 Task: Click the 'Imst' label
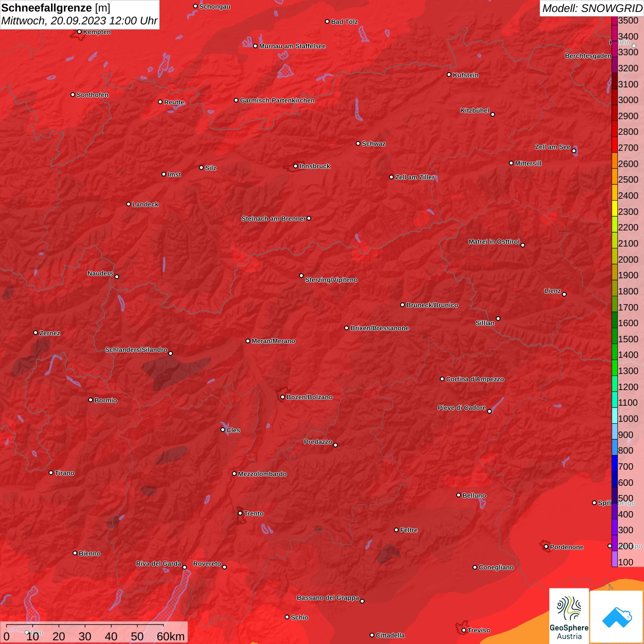(x=174, y=174)
